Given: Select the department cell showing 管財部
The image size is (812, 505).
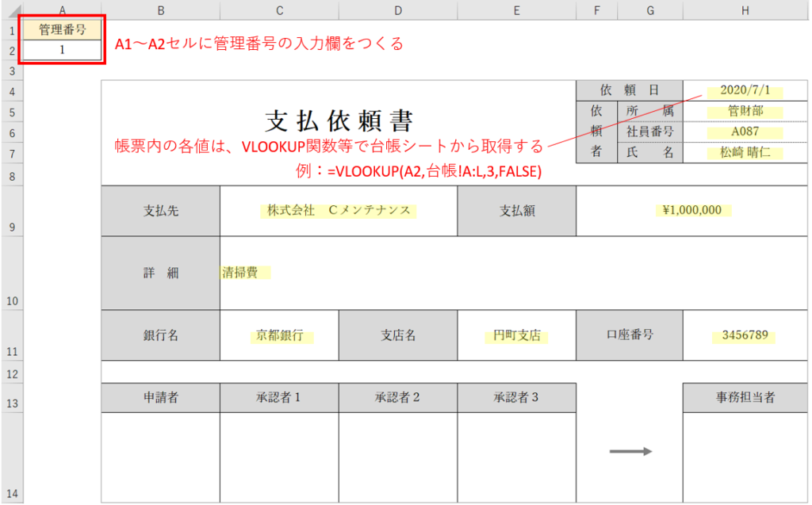Looking at the screenshot, I should [745, 112].
